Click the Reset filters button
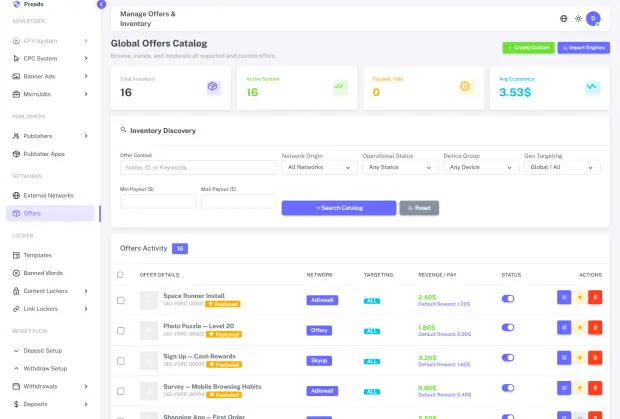 (x=419, y=208)
